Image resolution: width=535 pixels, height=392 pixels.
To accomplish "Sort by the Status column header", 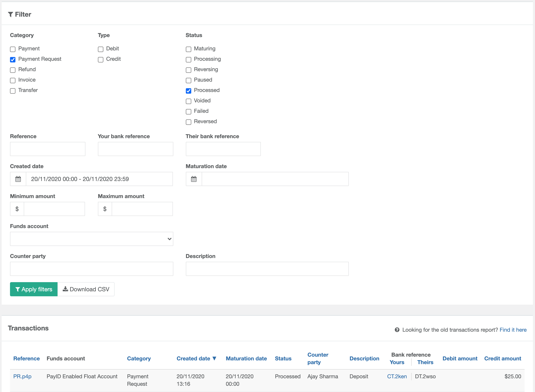I will pos(283,358).
